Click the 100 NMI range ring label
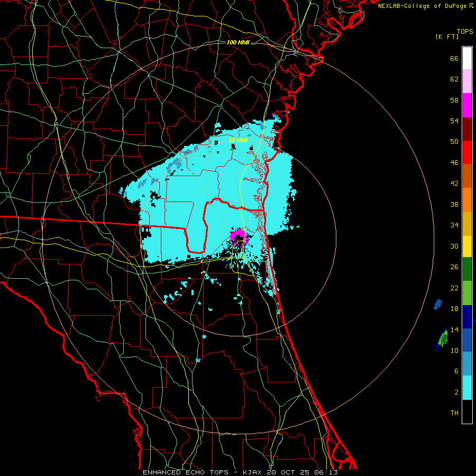This screenshot has width=476, height=476. 238,42
